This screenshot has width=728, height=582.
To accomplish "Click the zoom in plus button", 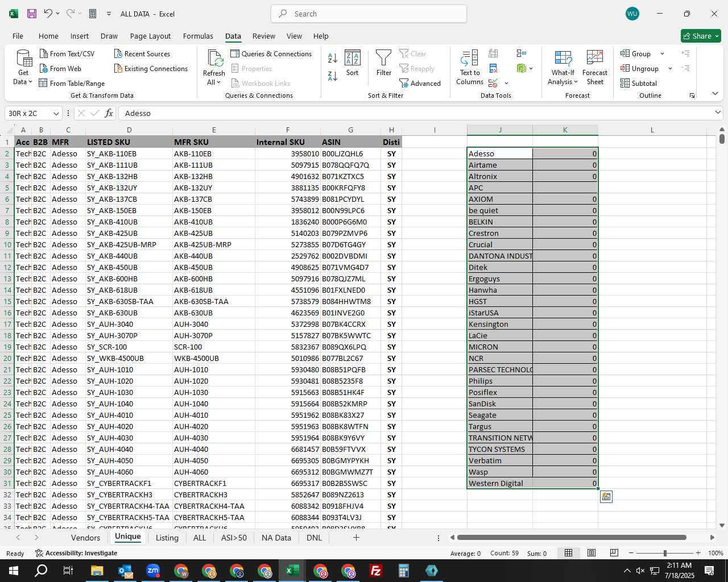I will tap(698, 553).
